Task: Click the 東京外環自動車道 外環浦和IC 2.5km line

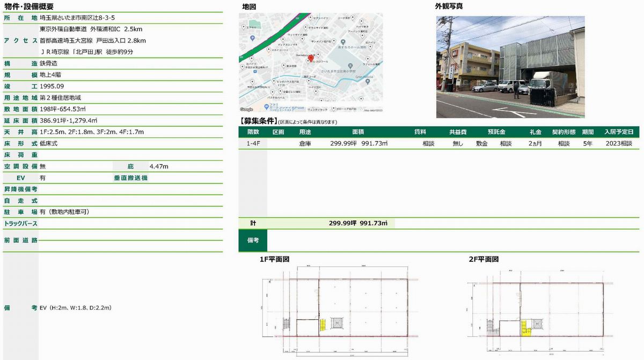Action: click(x=91, y=29)
